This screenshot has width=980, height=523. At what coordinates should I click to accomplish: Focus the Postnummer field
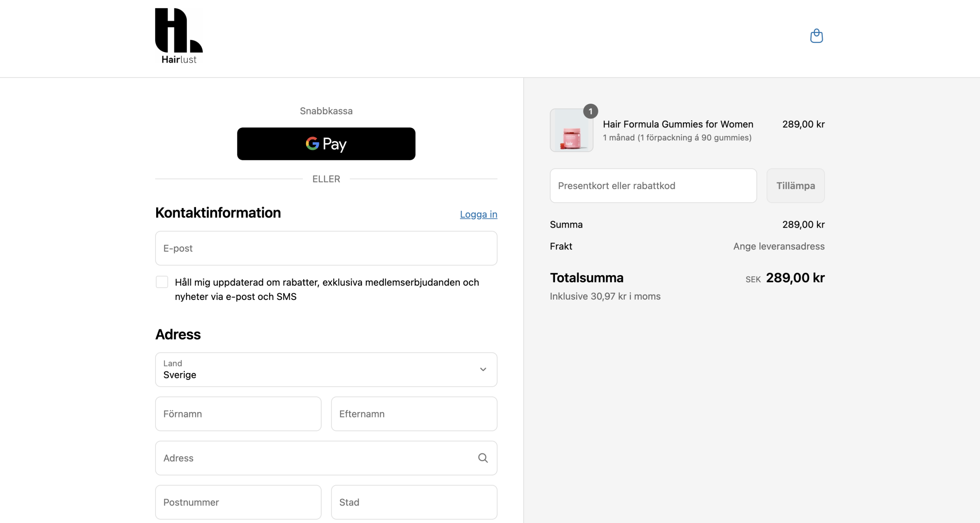coord(238,502)
